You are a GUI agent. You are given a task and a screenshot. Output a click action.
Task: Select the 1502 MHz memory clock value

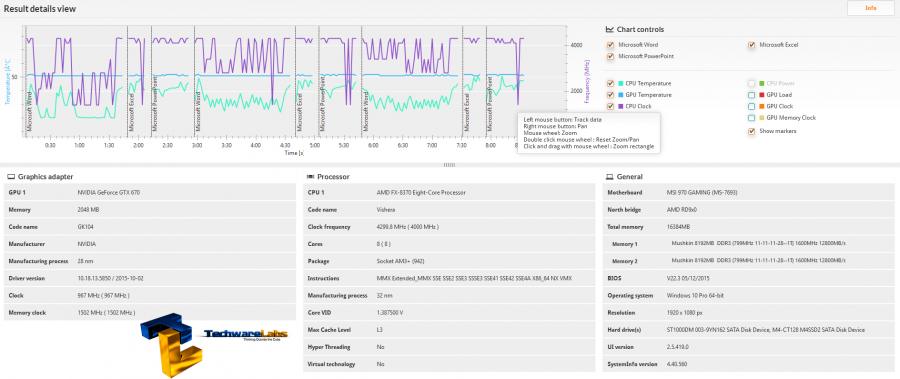(x=106, y=313)
